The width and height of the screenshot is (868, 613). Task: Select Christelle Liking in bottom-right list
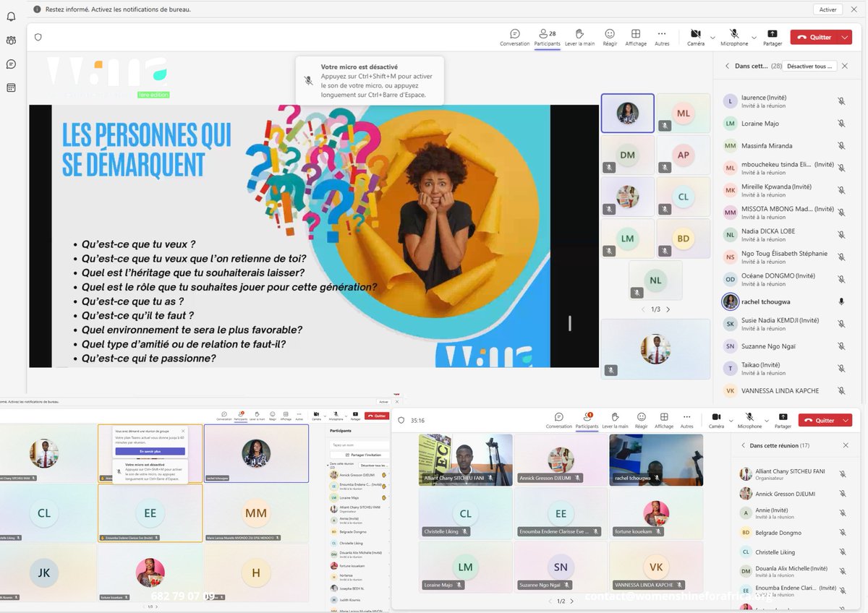(791, 552)
